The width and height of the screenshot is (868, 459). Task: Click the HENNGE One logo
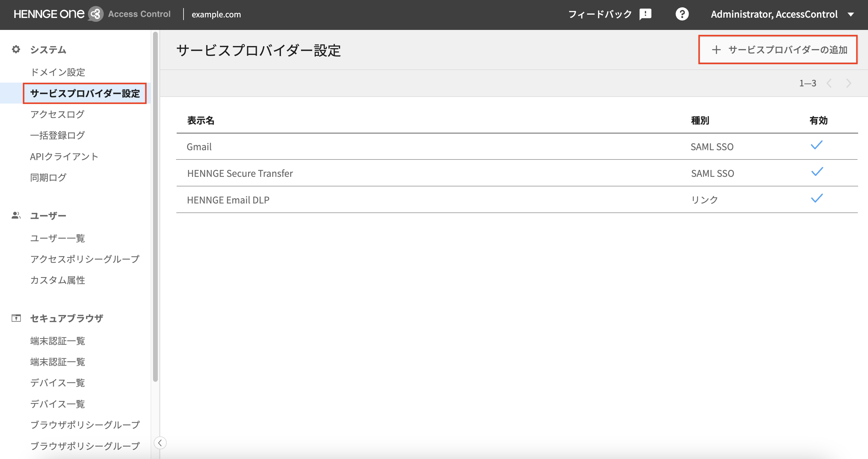click(49, 14)
